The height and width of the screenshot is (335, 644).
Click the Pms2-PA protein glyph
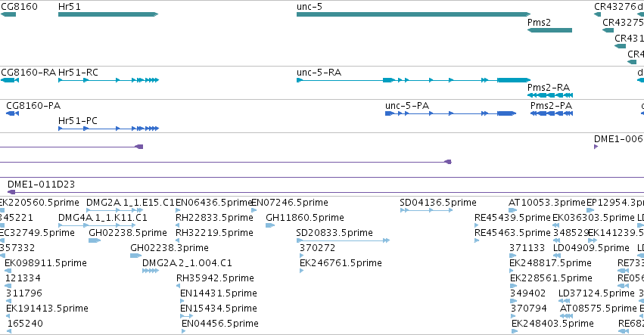click(x=552, y=113)
